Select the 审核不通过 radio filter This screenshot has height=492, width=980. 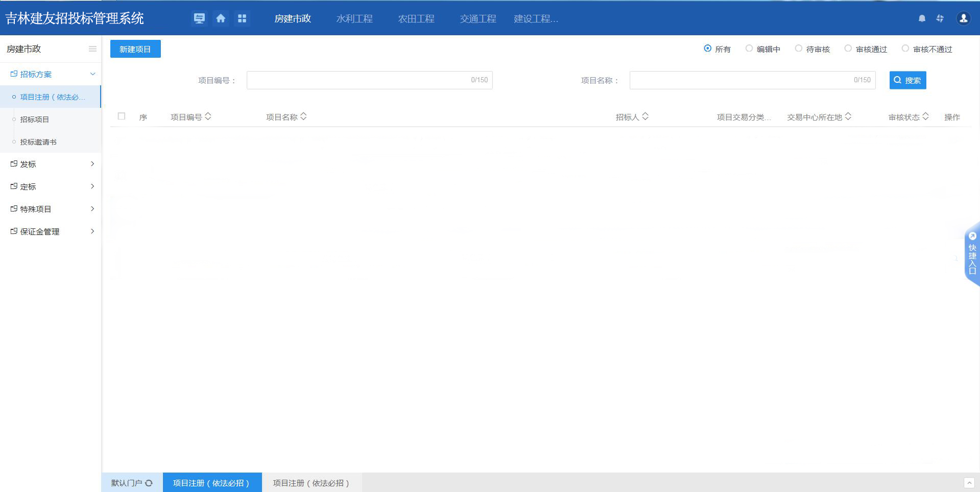(x=905, y=49)
